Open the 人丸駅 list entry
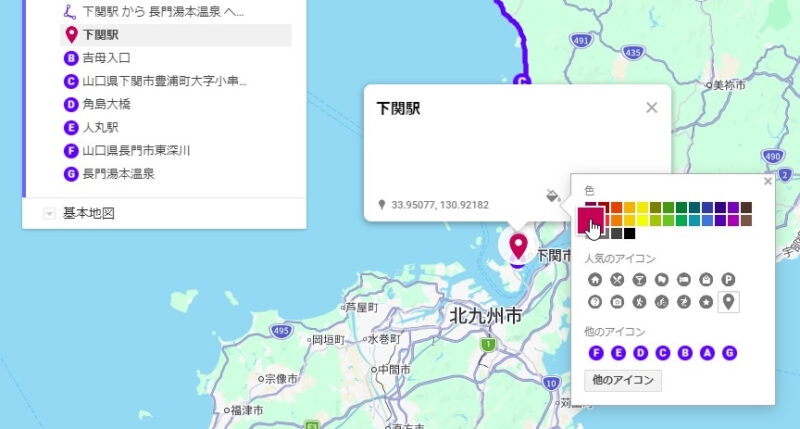The height and width of the screenshot is (429, 800). 100,127
